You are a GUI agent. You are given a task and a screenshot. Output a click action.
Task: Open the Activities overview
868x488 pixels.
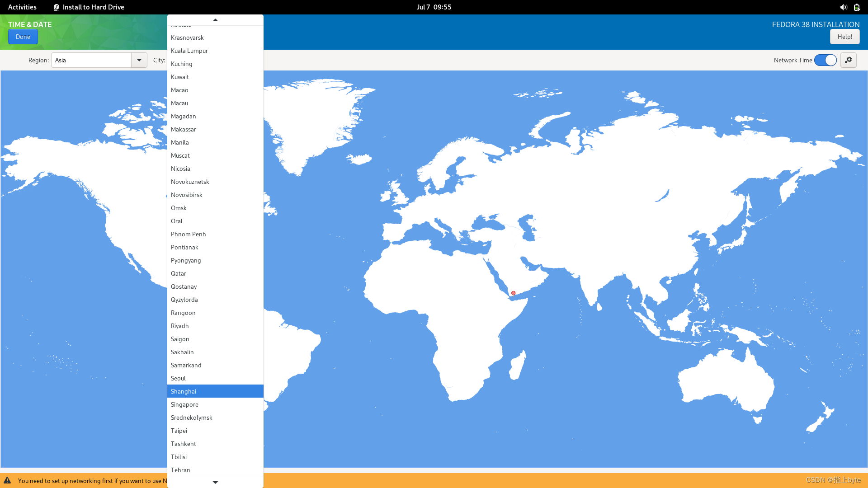[22, 7]
